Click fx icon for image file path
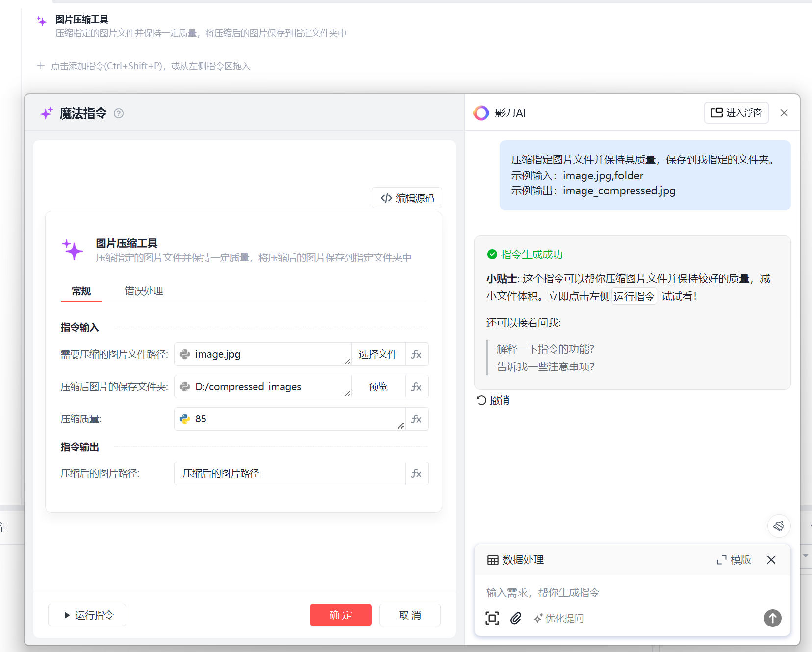The image size is (812, 652). point(416,354)
